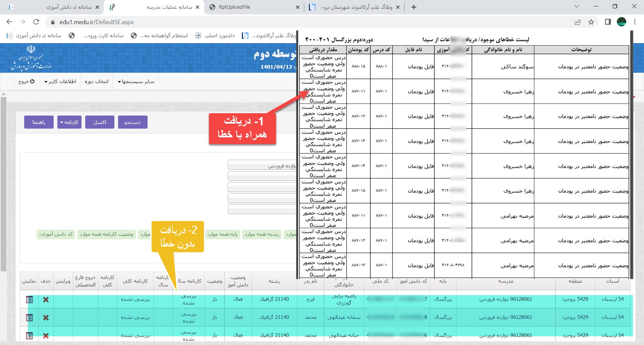Expand the کارنامه dropdown button

[69, 122]
